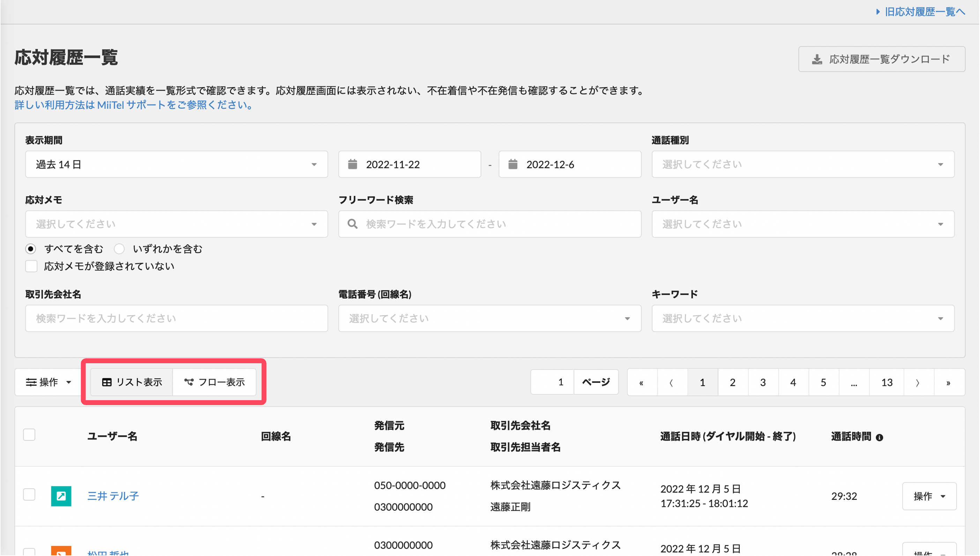This screenshot has width=980, height=556.
Task: Click destination number 0300000000 in 三井 テル子 row
Action: 403,507
